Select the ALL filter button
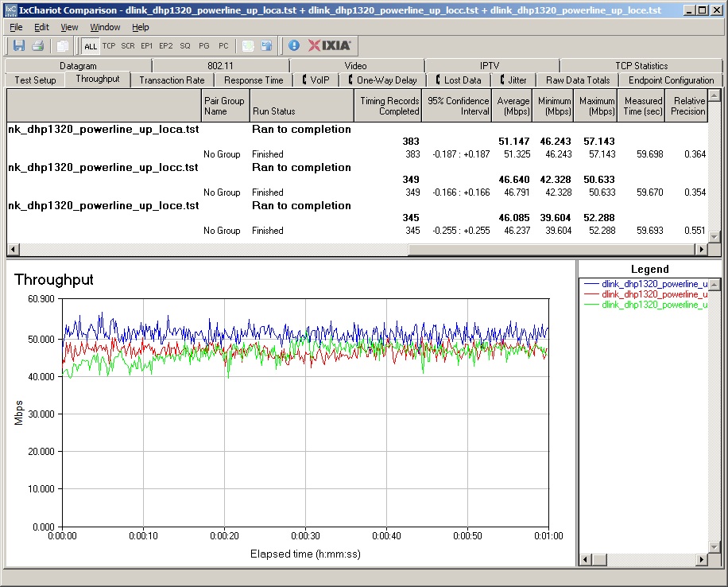Viewport: 728px width, 587px height. coord(91,46)
